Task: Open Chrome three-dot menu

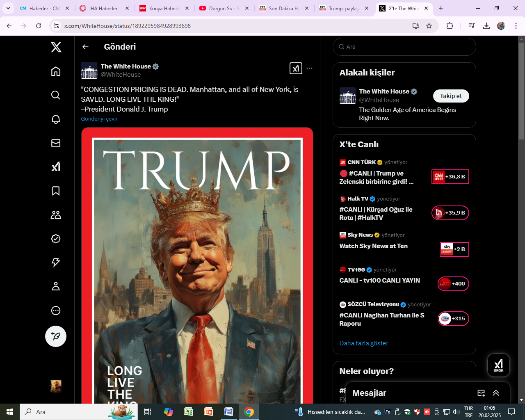Action: pos(516,26)
